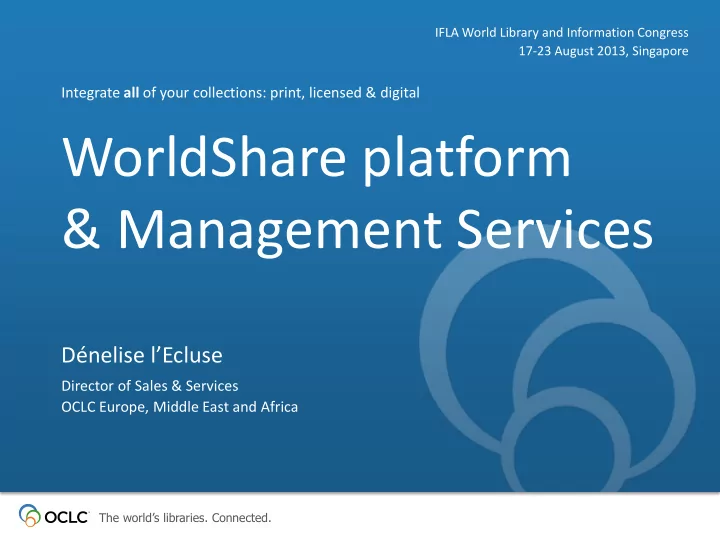Select the 'IFLA World Library and Information Congress' text
The height and width of the screenshot is (540, 720).
click(x=562, y=33)
